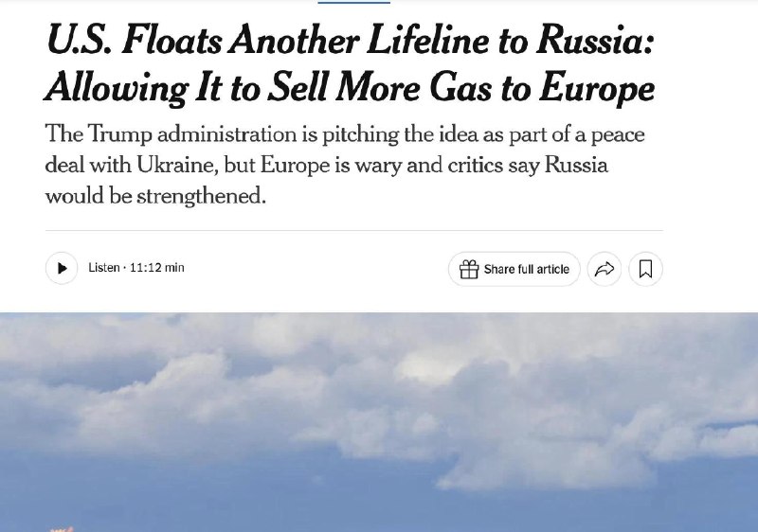Click the gift box icon

tap(468, 269)
